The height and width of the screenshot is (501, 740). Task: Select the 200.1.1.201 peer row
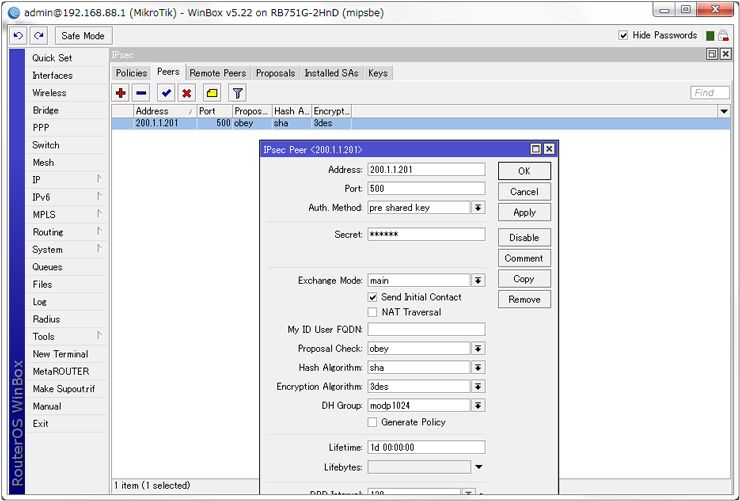(x=421, y=124)
